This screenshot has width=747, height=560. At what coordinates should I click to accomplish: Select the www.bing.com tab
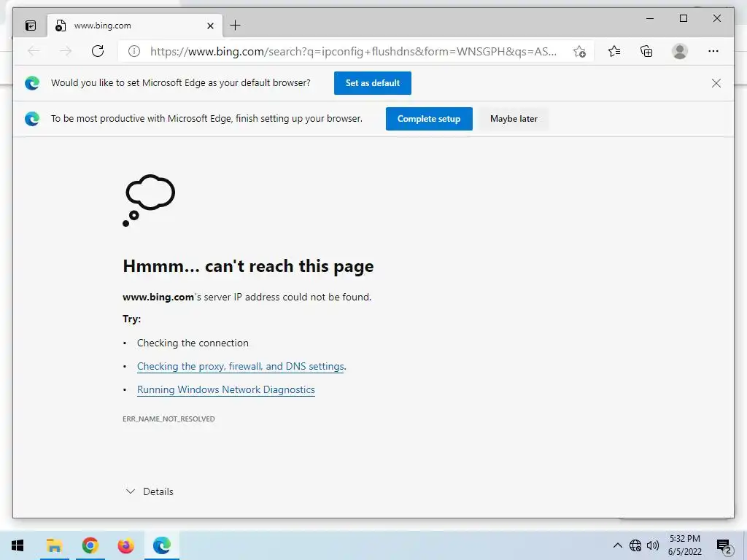pos(135,26)
